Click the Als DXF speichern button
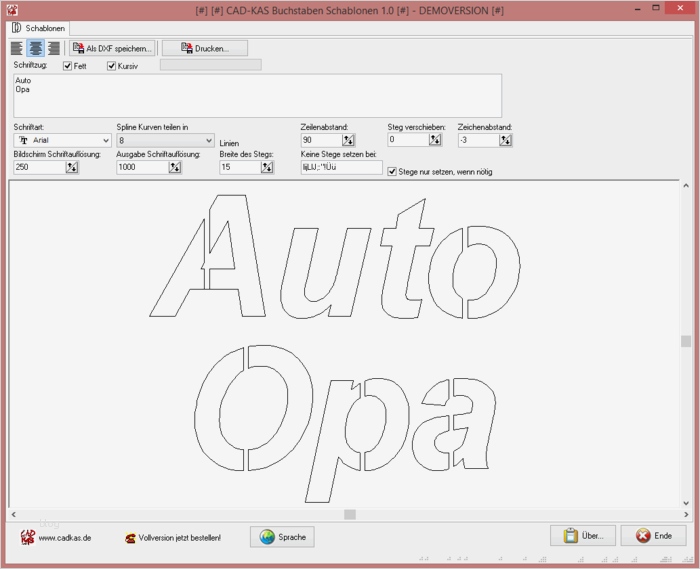The height and width of the screenshot is (569, 700). 112,48
